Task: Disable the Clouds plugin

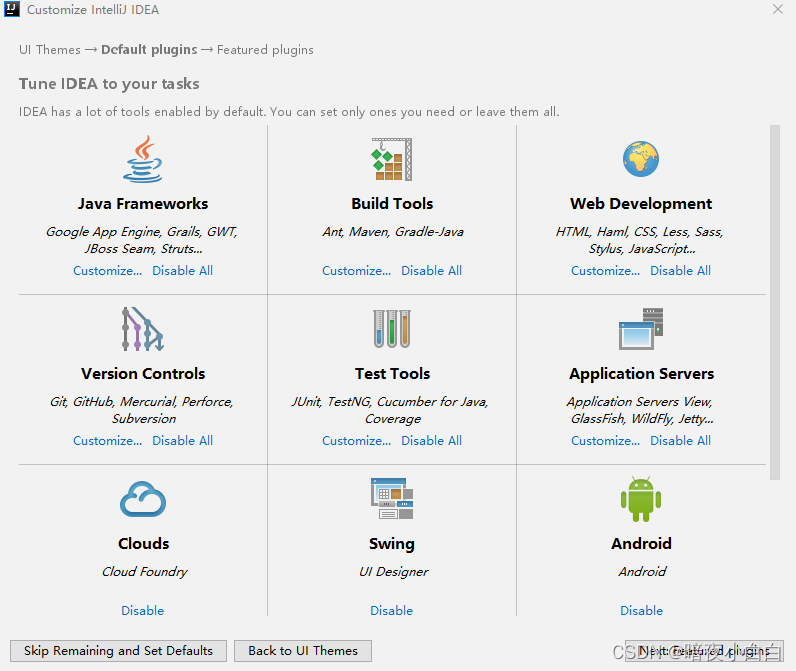Action: (143, 611)
